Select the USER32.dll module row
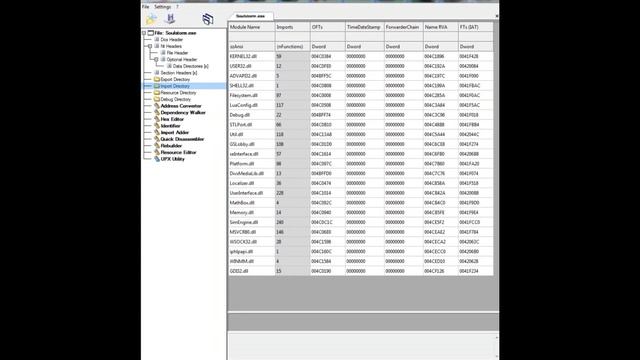The width and height of the screenshot is (640, 360). (x=360, y=66)
